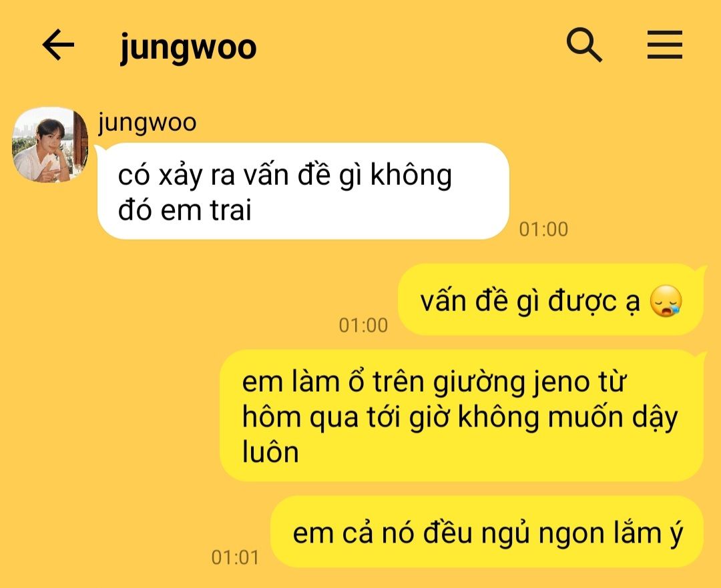Go back using the arrow icon
This screenshot has height=588, width=721.
tap(58, 45)
